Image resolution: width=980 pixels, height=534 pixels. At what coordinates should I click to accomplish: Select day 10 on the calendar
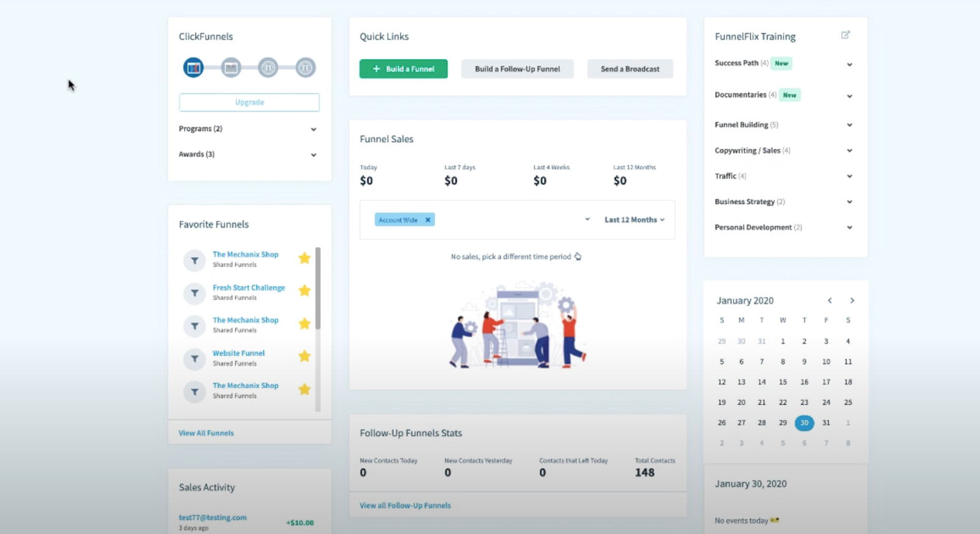coord(826,362)
